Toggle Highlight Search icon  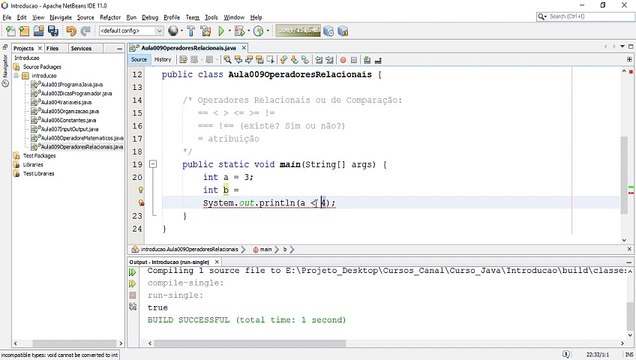[x=260, y=60]
